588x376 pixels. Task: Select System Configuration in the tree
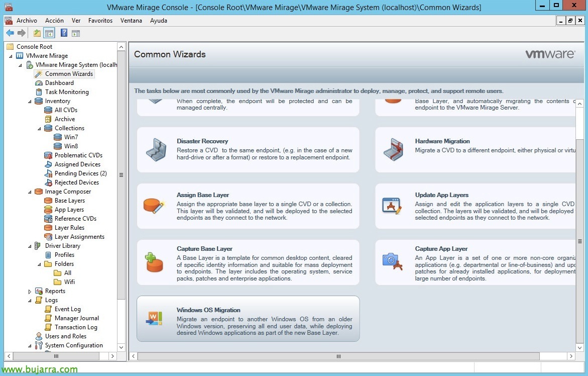(x=74, y=345)
